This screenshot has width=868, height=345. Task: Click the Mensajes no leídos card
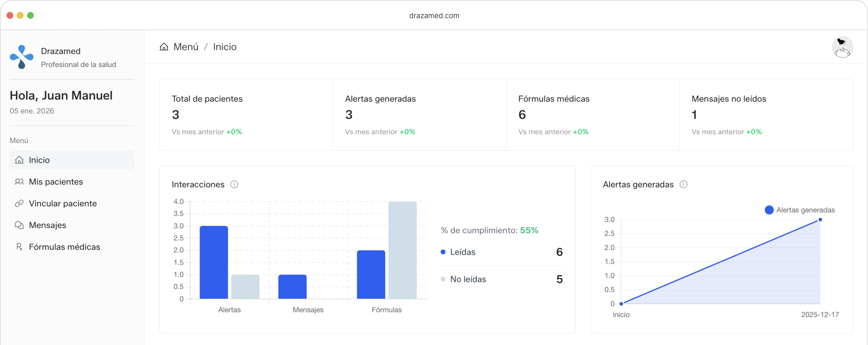click(x=766, y=115)
